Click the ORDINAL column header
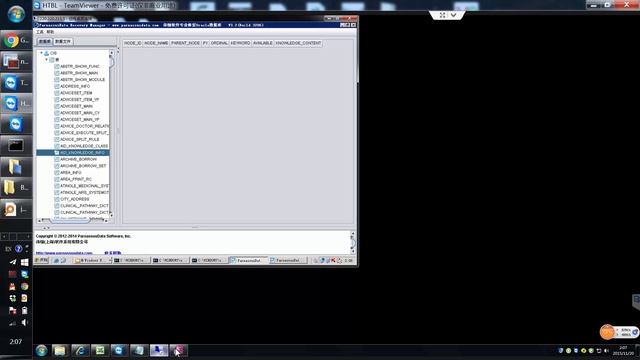 pos(219,43)
